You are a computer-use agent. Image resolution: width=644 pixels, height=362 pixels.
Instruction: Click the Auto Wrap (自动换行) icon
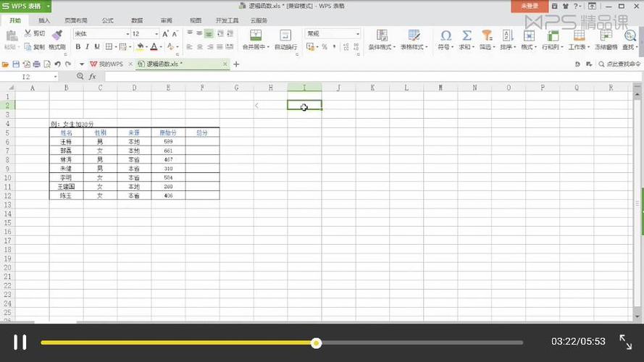(285, 35)
